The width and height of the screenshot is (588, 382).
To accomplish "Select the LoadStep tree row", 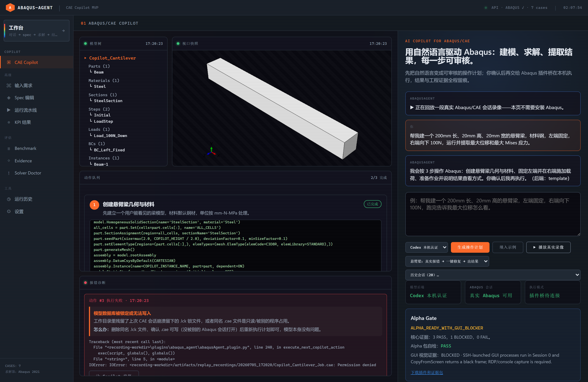I will (103, 121).
